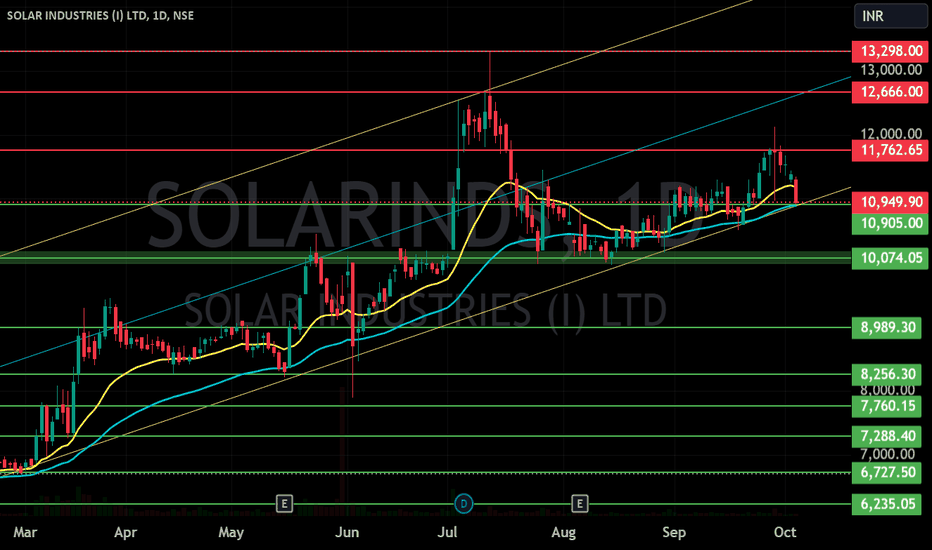Screen dimensions: 932x550
Task: Select the 7,288.40 support price label
Action: (x=886, y=436)
